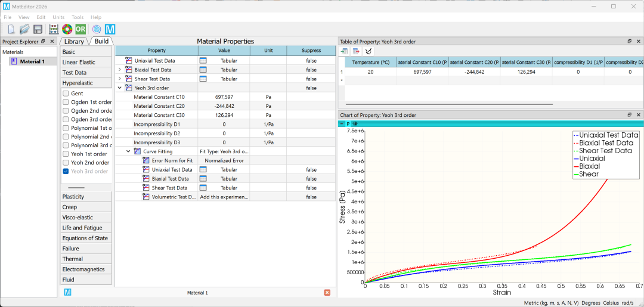Click the tabular icon for Uniaxial Test Data
Viewport: 644px width, 307px height.
203,60
